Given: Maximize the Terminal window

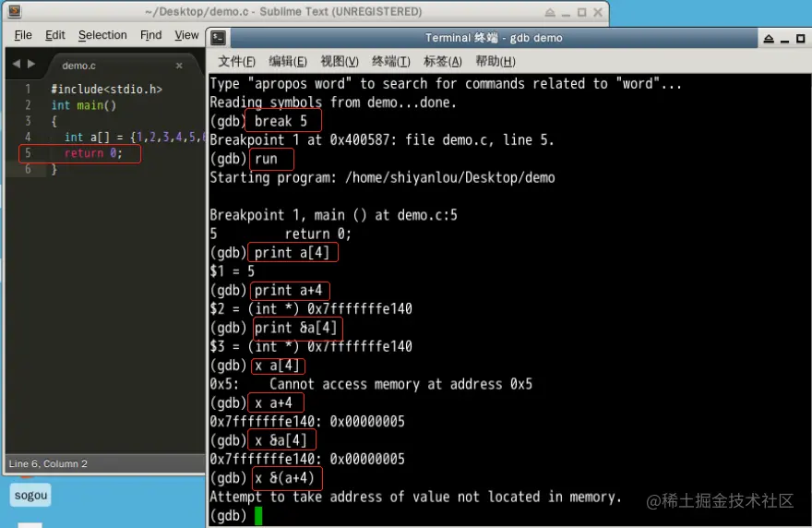Looking at the screenshot, I should [x=801, y=39].
